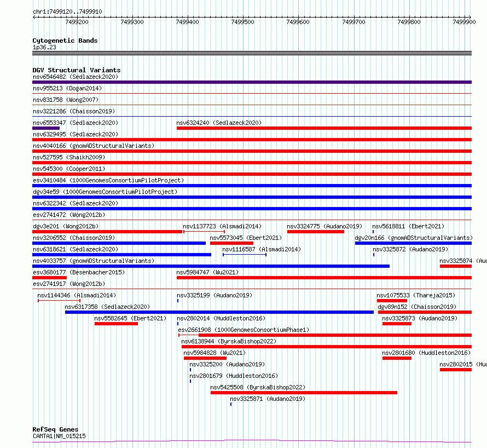Click the RefSeq Genes track heading

55,429
